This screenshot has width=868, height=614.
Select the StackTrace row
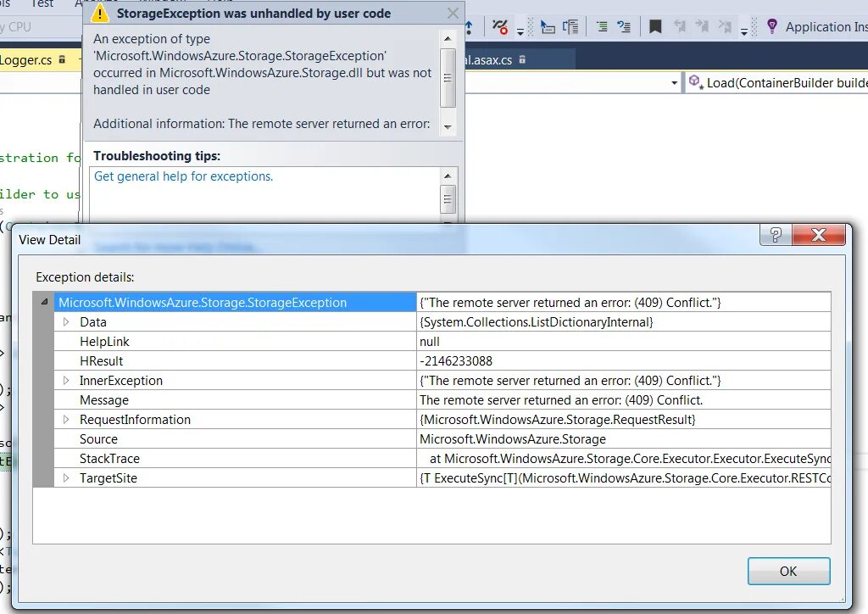pyautogui.click(x=442, y=459)
